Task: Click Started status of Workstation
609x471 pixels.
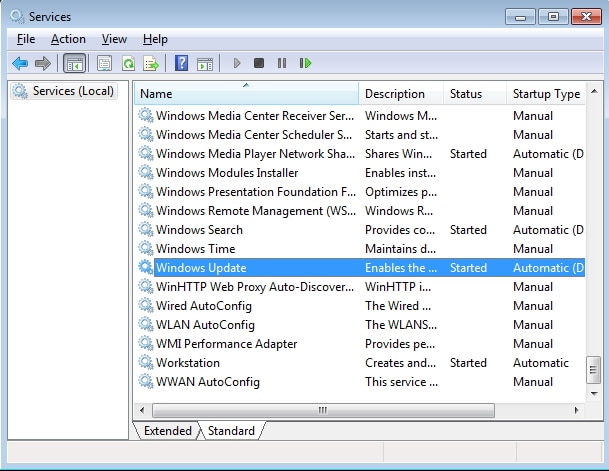Action: [468, 363]
